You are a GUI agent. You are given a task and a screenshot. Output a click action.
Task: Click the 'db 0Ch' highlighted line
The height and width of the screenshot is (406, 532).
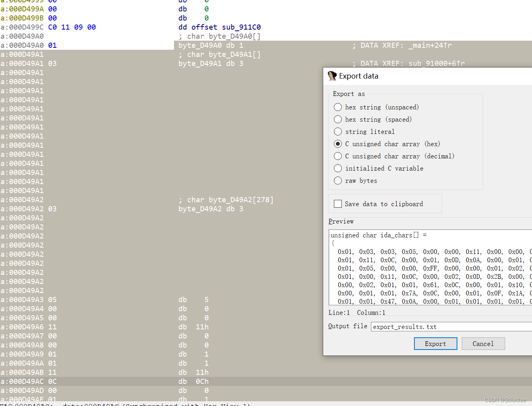point(193,382)
